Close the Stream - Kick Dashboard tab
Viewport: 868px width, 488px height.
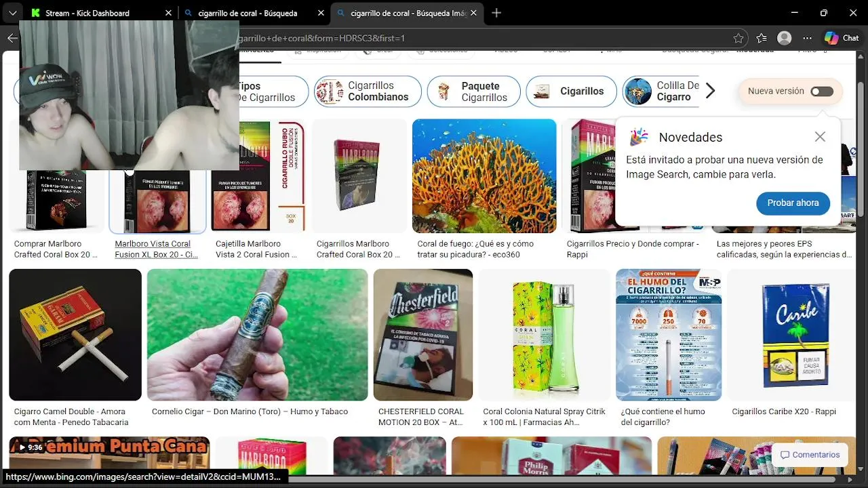[x=168, y=13]
